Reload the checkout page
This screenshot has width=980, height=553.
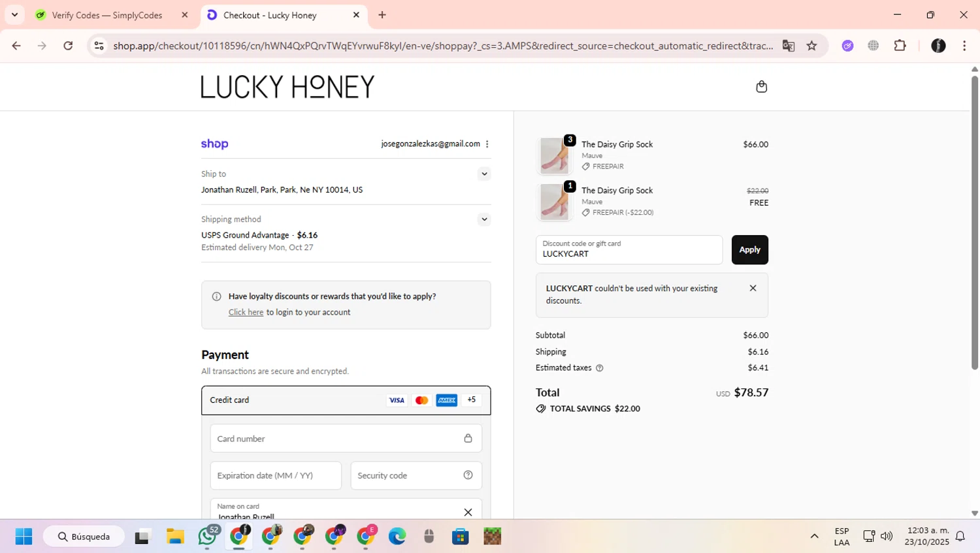click(x=68, y=46)
